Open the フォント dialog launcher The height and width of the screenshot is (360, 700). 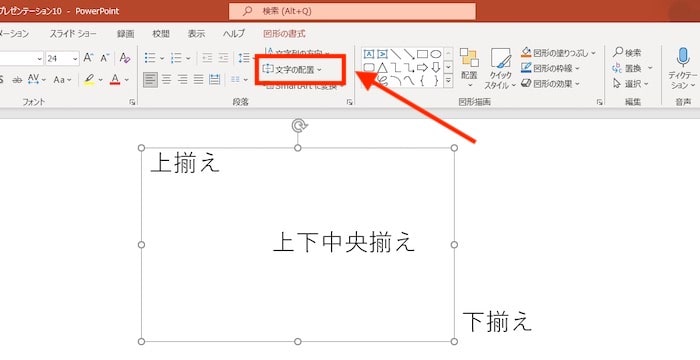click(x=132, y=102)
